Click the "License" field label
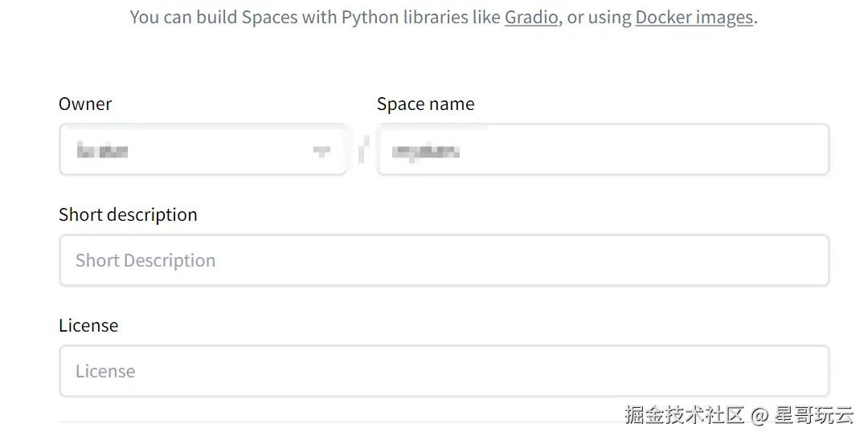 pyautogui.click(x=88, y=325)
